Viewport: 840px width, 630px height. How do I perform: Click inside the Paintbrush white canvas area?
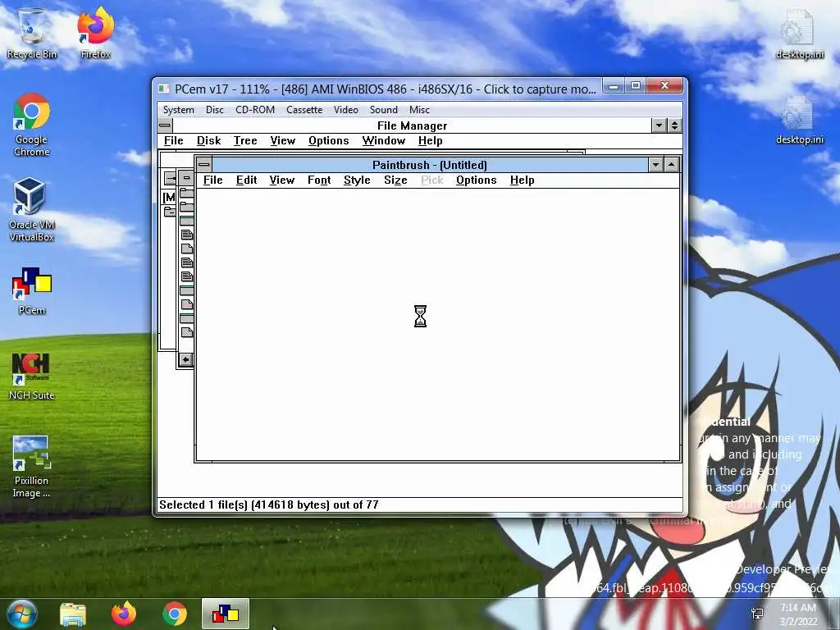coord(438,324)
